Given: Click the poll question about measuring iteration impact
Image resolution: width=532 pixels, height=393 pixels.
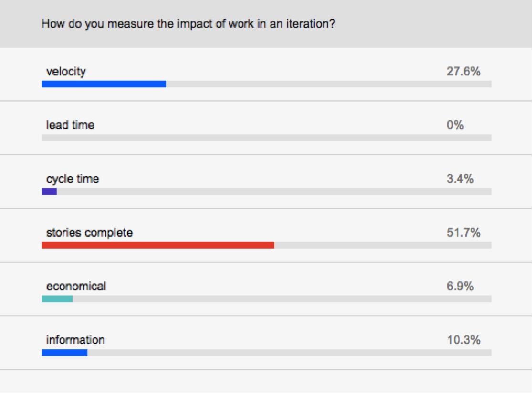Looking at the screenshot, I should pos(188,23).
